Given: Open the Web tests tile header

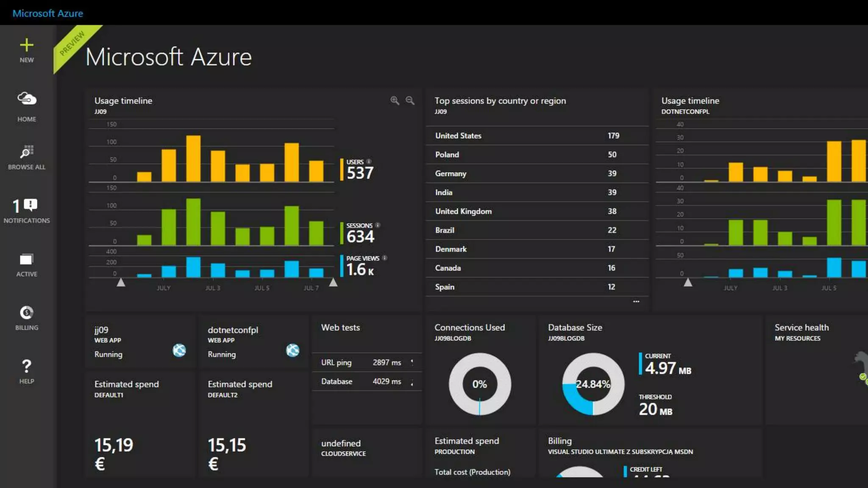Looking at the screenshot, I should (x=340, y=327).
